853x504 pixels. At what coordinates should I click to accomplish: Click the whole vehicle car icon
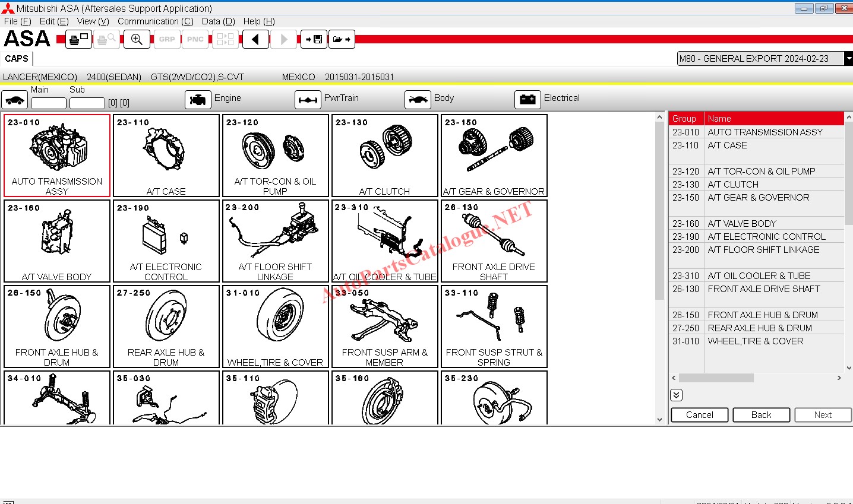click(x=15, y=100)
